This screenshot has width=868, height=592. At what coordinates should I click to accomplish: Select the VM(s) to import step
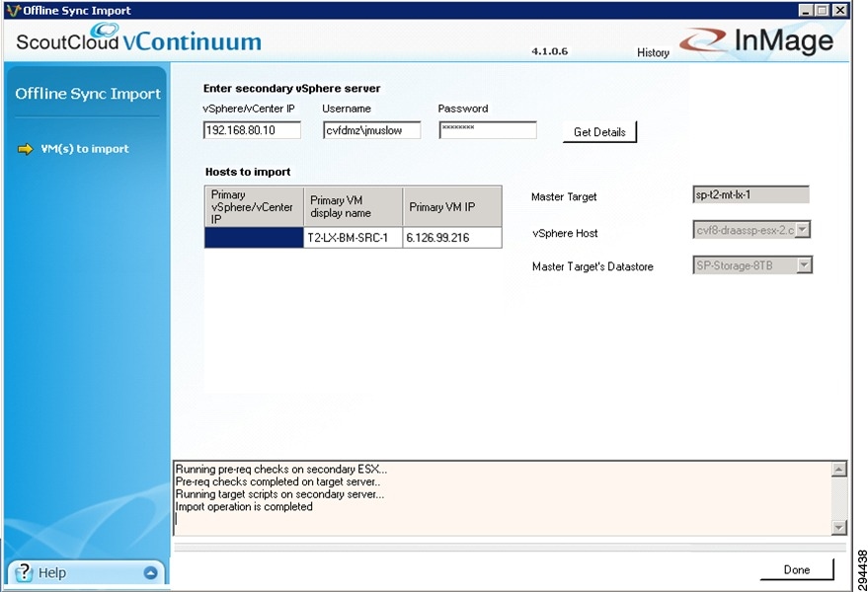point(85,149)
